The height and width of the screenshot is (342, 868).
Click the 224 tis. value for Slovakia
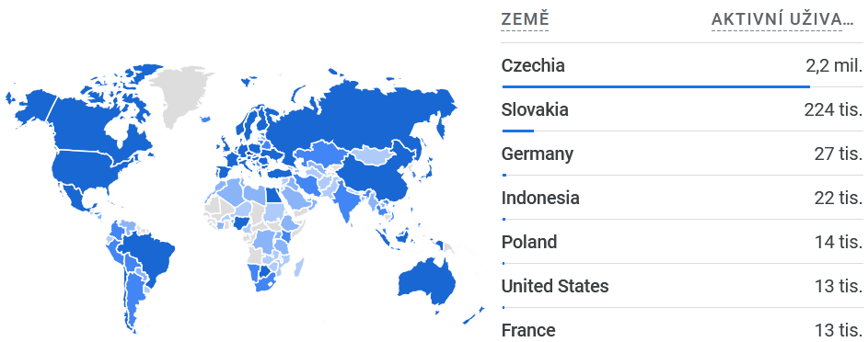pyautogui.click(x=833, y=110)
